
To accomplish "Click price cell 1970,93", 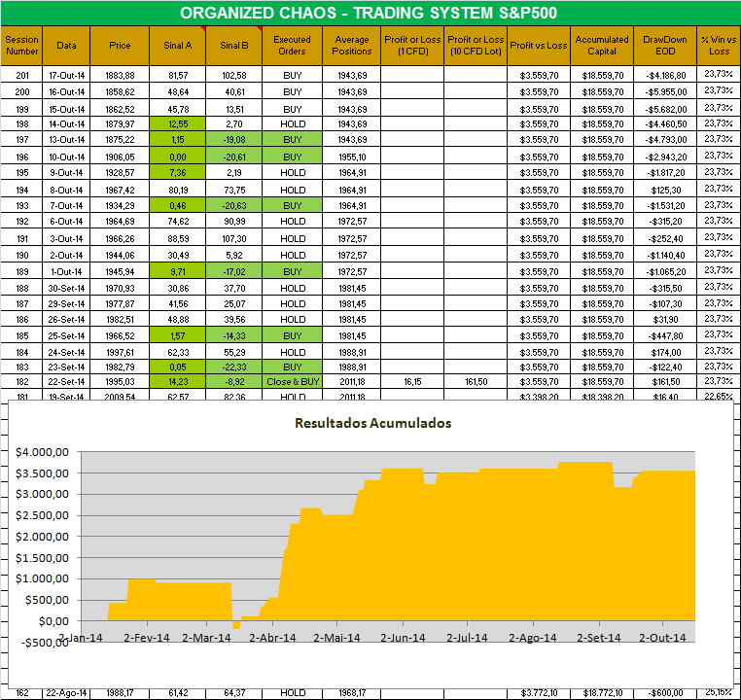I will [x=120, y=288].
